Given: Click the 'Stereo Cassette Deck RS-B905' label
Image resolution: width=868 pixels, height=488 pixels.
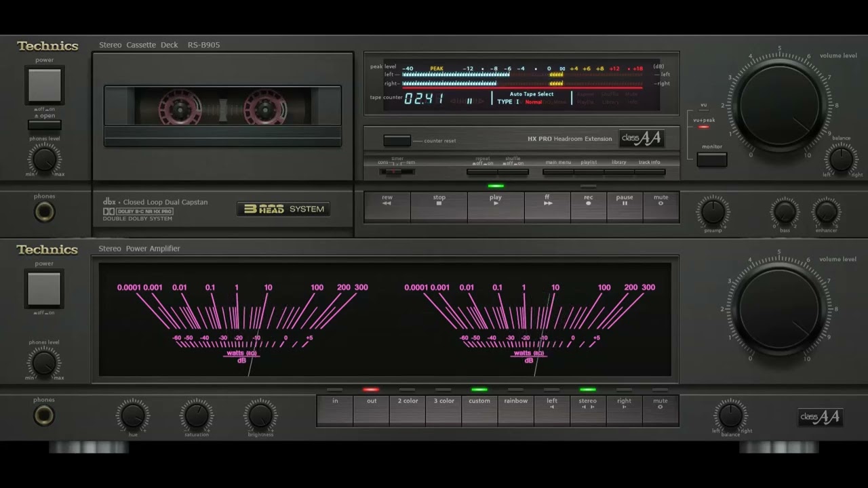Looking at the screenshot, I should [159, 45].
